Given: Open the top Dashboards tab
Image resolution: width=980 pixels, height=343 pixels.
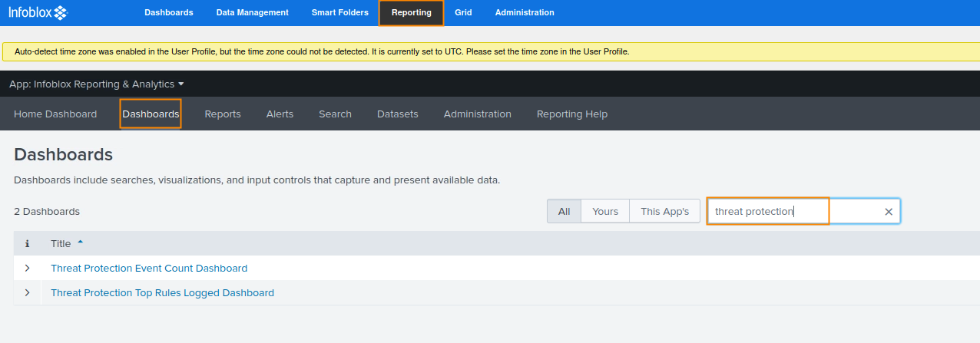Looking at the screenshot, I should click(169, 13).
